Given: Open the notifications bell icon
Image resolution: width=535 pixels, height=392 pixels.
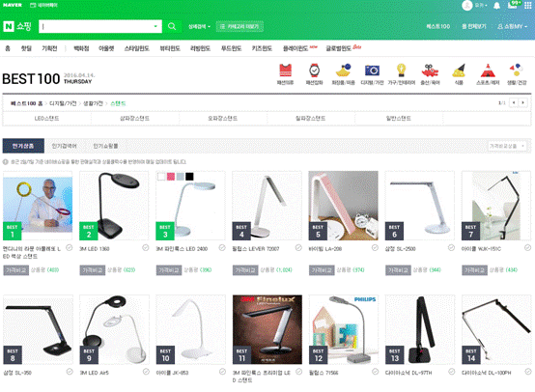Looking at the screenshot, I should (496, 6).
